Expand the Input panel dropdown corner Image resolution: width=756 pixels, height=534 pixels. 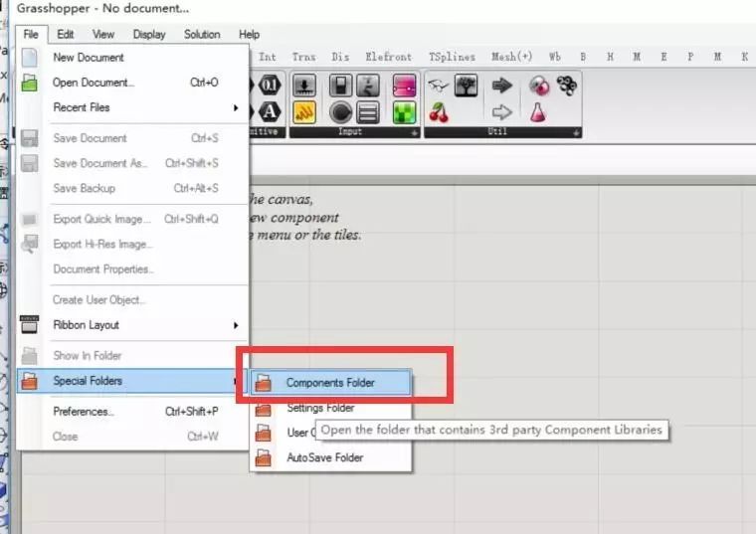[x=414, y=133]
